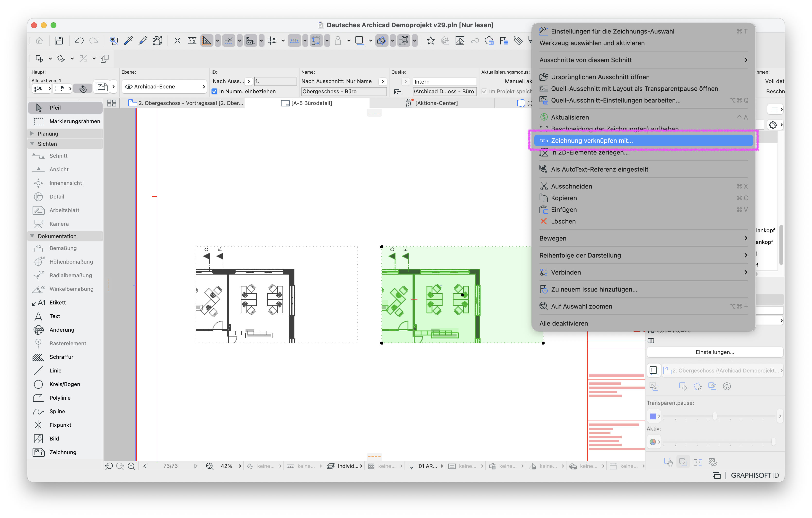812x518 pixels.
Task: Toggle 'Im Projekt speichern' checkbox
Action: coord(484,91)
